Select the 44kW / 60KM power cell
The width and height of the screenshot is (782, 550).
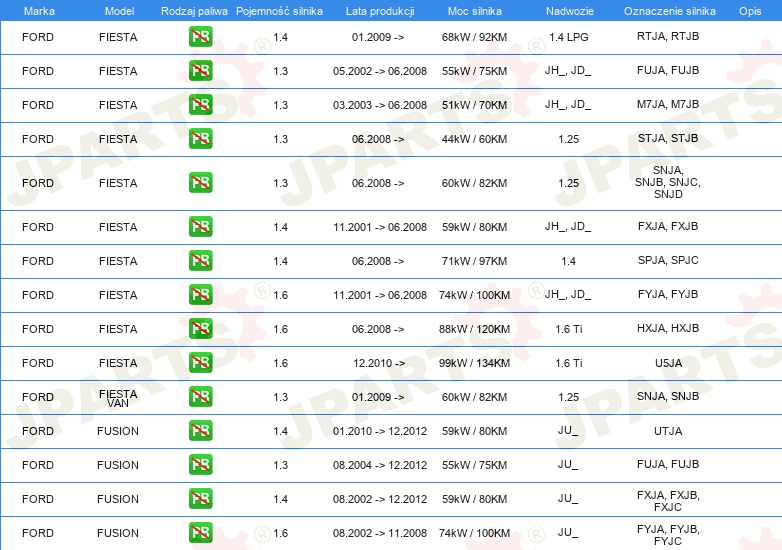point(474,139)
